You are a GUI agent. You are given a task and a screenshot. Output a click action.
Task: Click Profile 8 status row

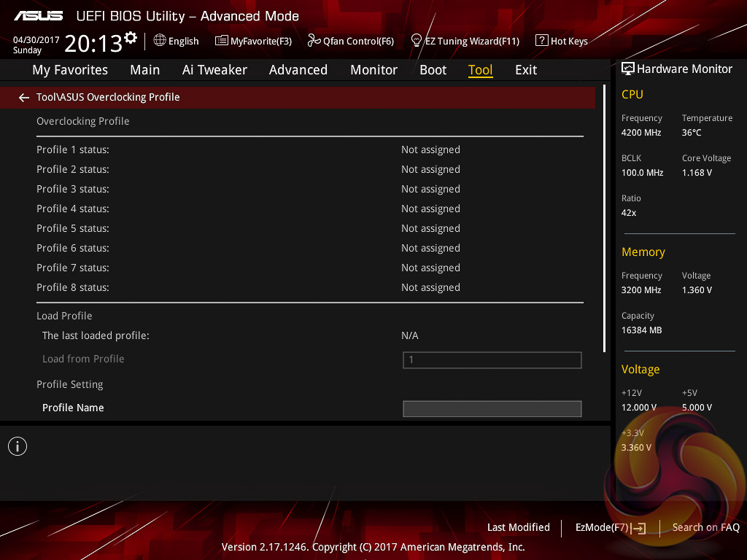pos(309,287)
